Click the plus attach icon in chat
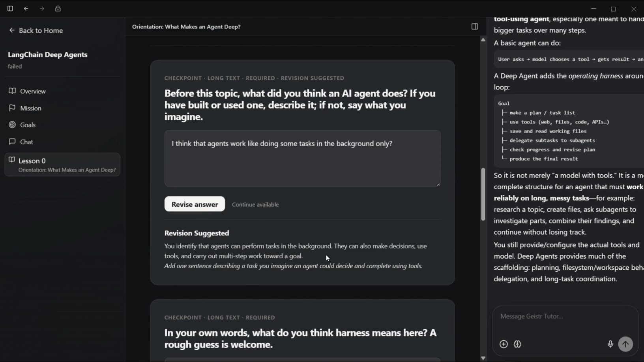Image resolution: width=644 pixels, height=362 pixels. 504,344
